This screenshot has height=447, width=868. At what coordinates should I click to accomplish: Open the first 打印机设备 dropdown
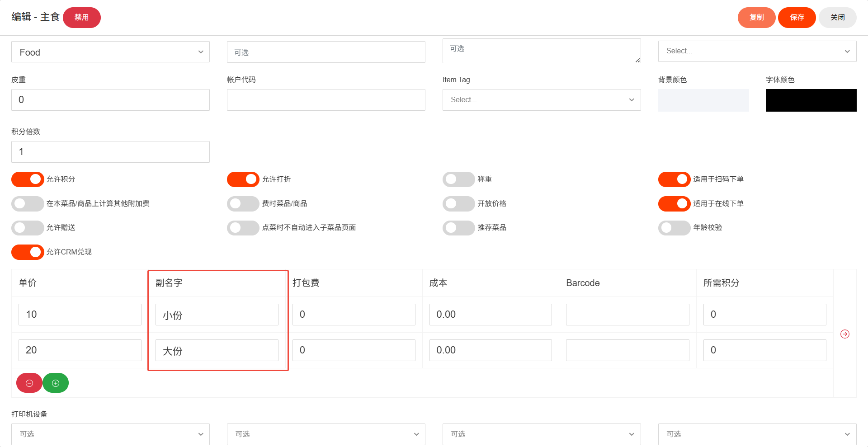110,434
